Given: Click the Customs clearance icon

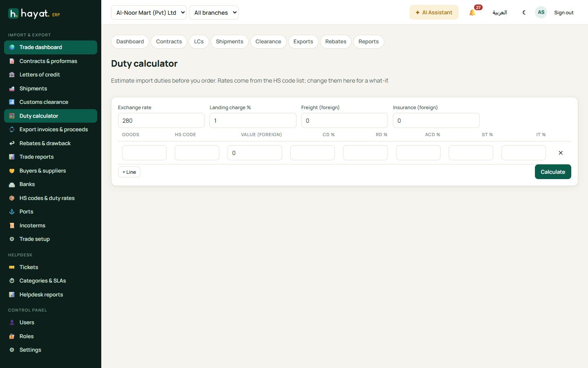Looking at the screenshot, I should [x=12, y=102].
